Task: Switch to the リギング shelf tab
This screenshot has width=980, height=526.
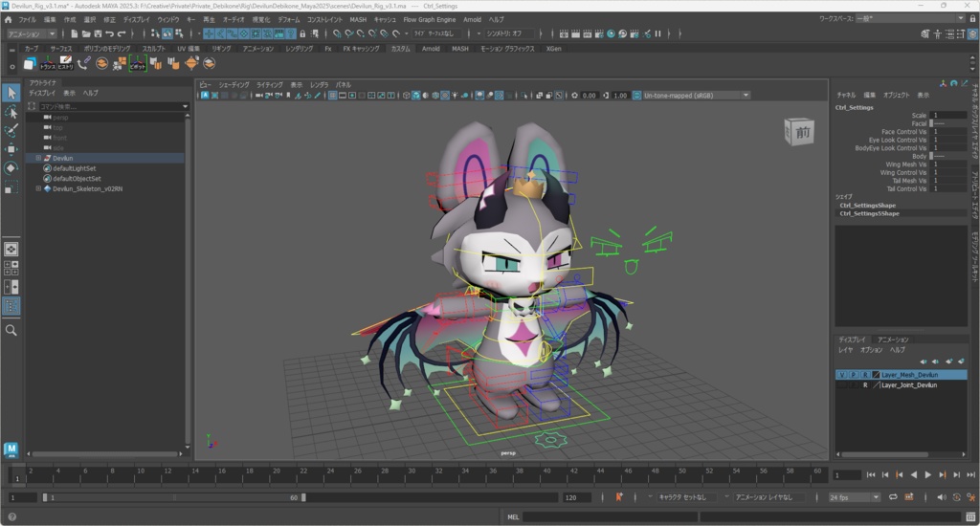Action: coord(221,48)
